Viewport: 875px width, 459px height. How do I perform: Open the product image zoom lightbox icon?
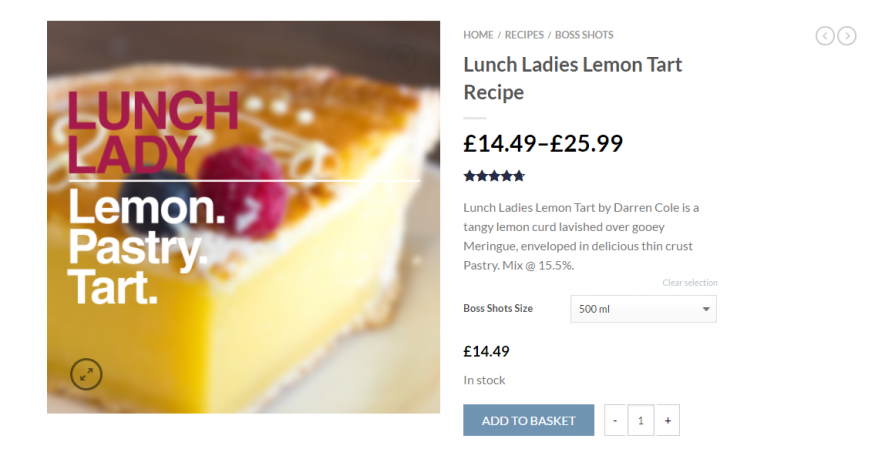86,375
